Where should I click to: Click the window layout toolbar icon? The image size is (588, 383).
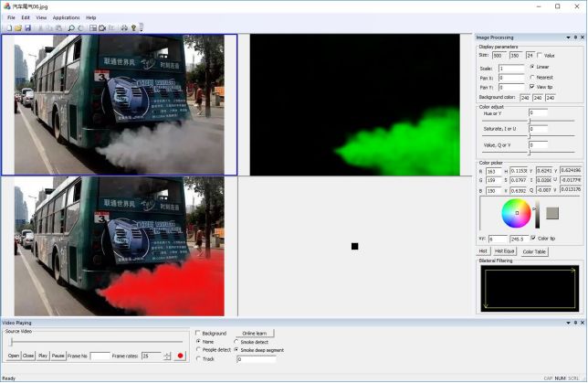[x=92, y=28]
